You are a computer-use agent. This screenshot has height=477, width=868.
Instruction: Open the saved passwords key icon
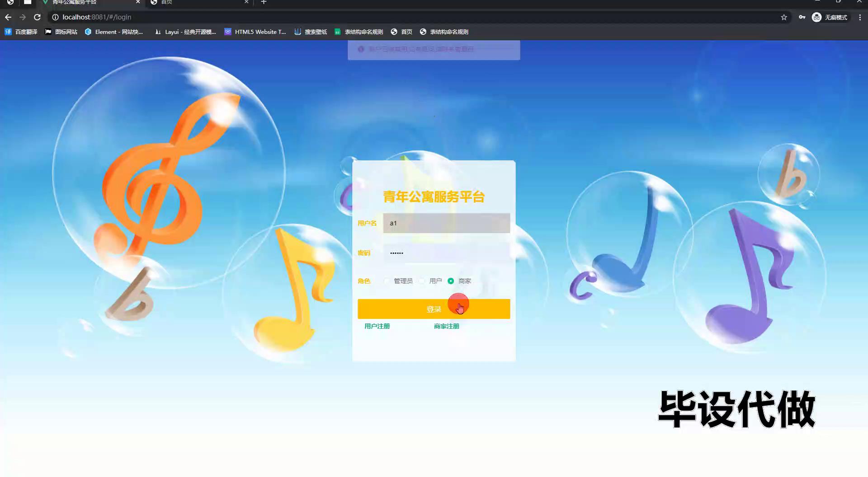coord(802,17)
